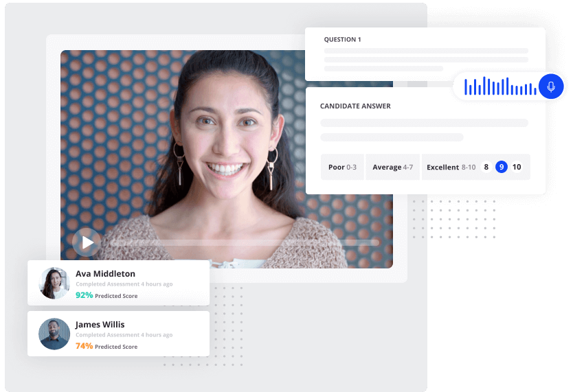Click the video progress bar
The height and width of the screenshot is (392, 573).
244,242
